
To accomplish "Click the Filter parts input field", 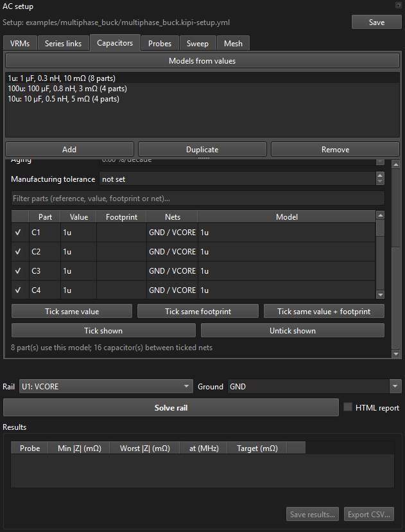I will pos(198,198).
